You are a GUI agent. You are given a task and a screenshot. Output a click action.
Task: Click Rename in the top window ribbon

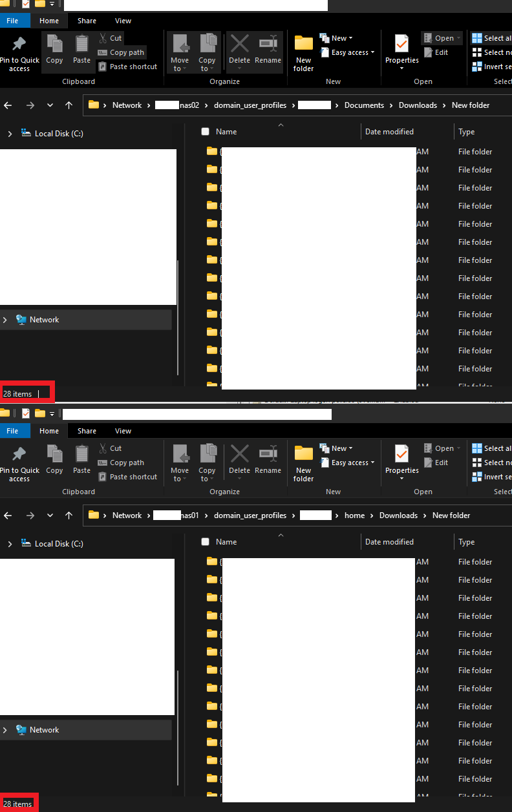pos(268,52)
